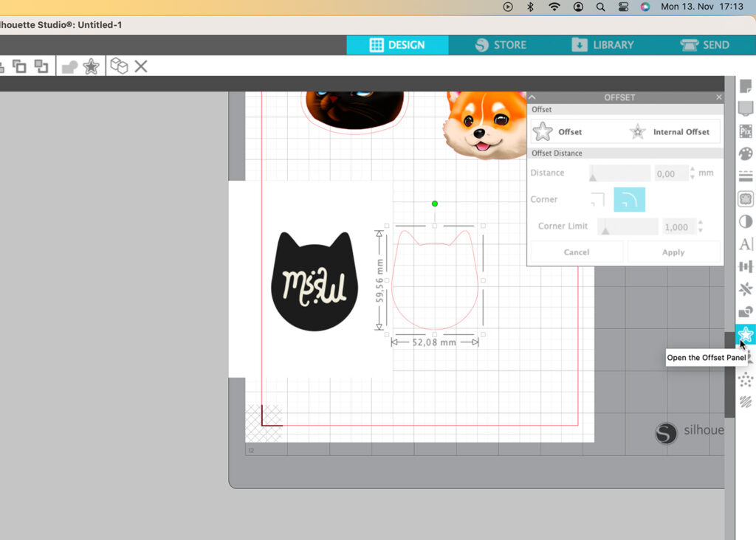Screen dimensions: 756x540
Task: Switch to the LIBRARY tab
Action: (602, 45)
